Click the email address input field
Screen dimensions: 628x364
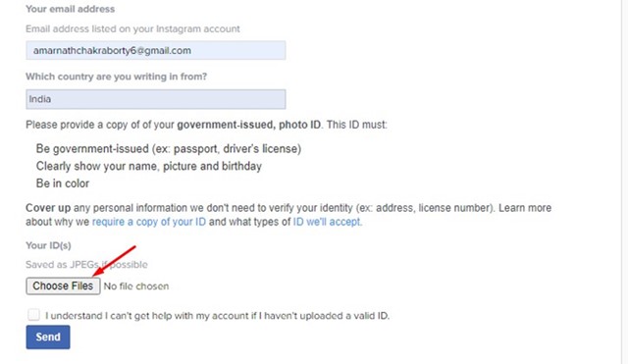click(156, 50)
